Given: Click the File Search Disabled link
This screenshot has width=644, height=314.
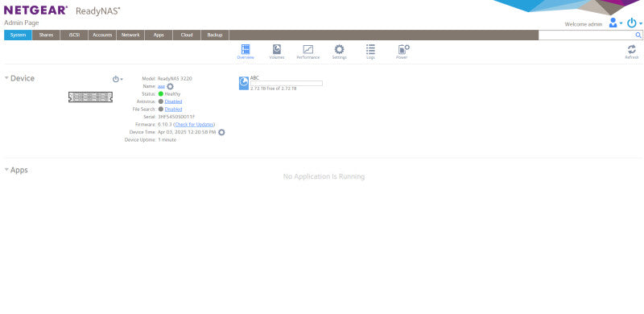Looking at the screenshot, I should [x=173, y=109].
